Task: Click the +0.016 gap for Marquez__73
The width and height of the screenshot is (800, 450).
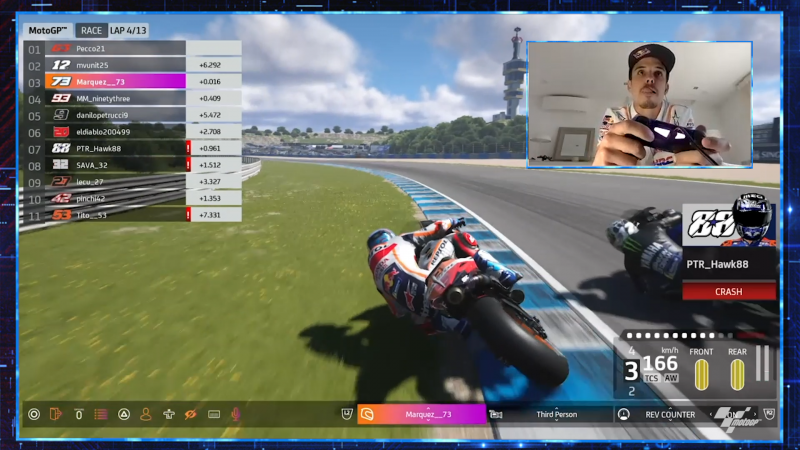Action: (210, 82)
